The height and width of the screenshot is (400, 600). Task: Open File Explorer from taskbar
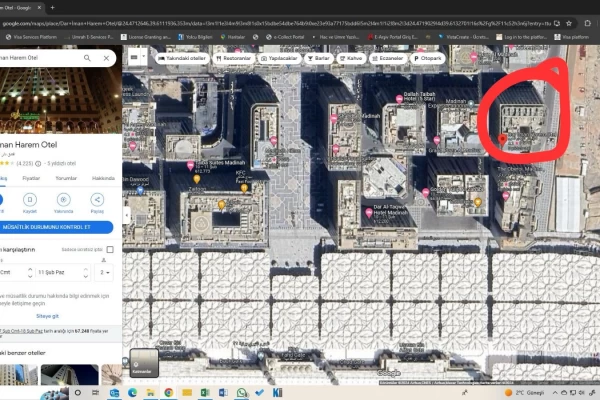(150, 393)
